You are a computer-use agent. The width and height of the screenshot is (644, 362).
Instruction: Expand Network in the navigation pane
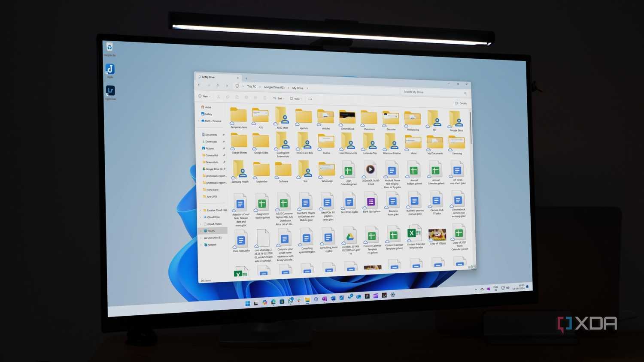point(200,244)
